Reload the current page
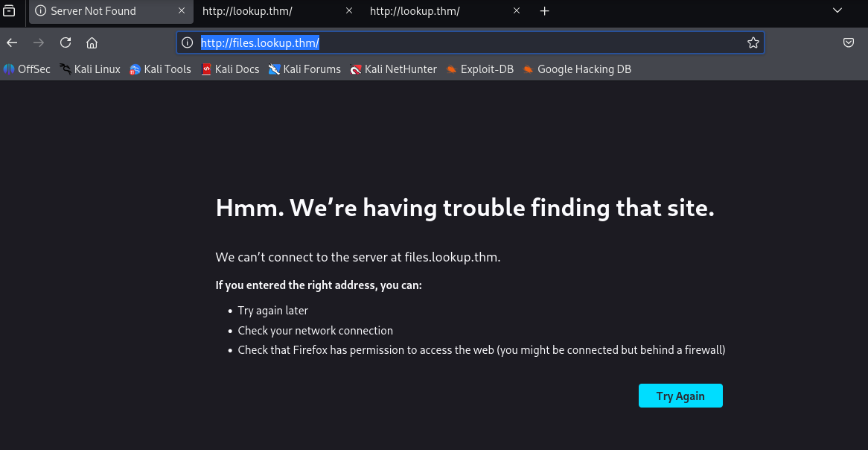This screenshot has width=868, height=450. point(66,42)
